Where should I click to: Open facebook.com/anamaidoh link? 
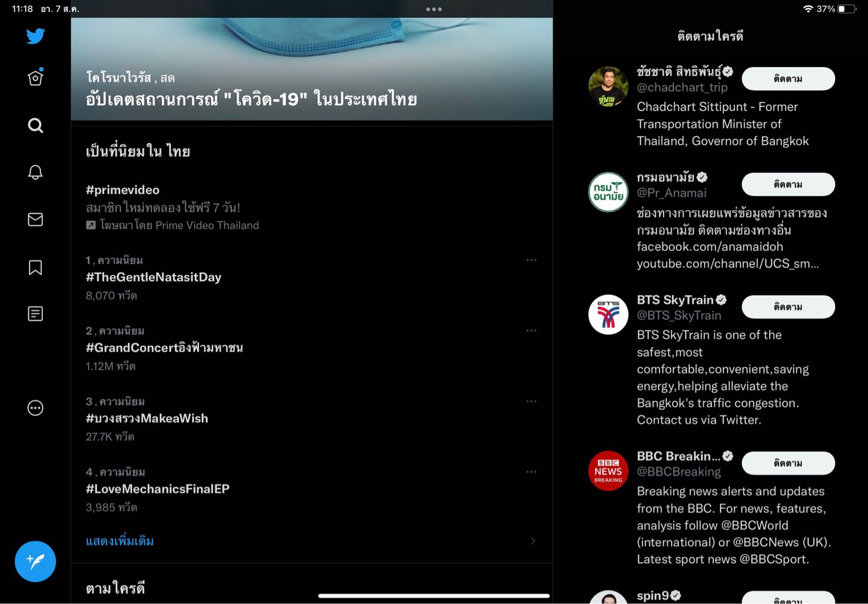pyautogui.click(x=710, y=247)
